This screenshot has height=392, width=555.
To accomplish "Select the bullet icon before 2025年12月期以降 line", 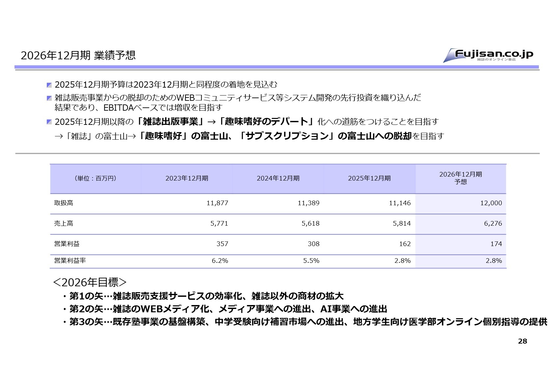I will coord(49,122).
